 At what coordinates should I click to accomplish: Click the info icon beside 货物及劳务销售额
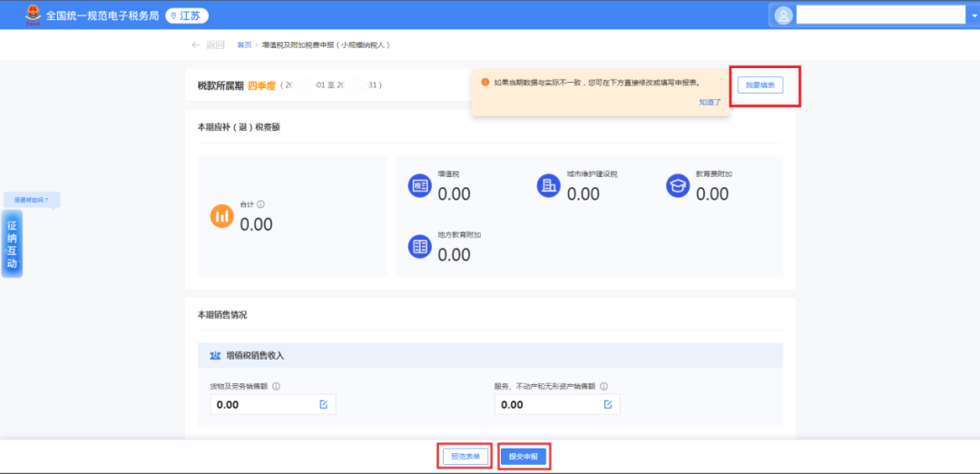276,386
